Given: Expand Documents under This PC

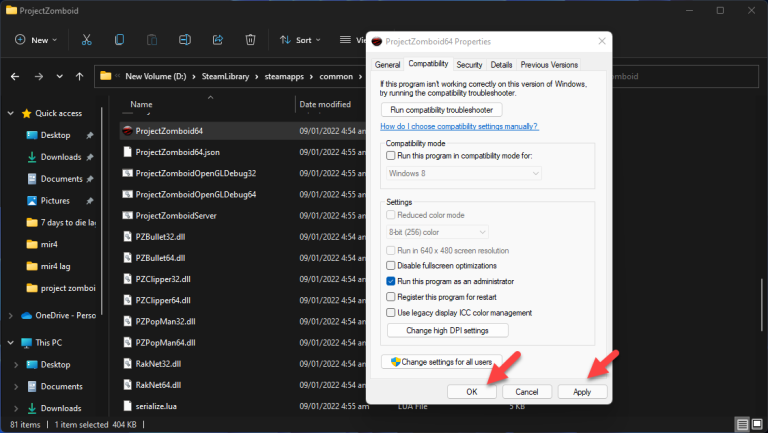Looking at the screenshot, I should (16, 386).
